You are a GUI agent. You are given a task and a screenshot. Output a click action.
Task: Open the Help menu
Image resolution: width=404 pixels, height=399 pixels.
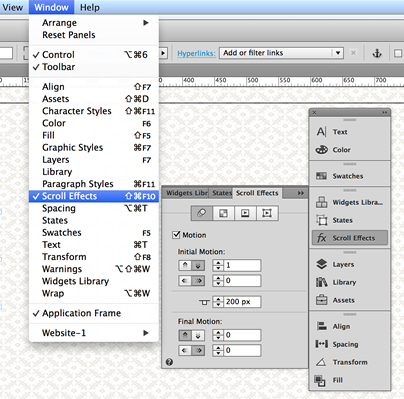90,7
